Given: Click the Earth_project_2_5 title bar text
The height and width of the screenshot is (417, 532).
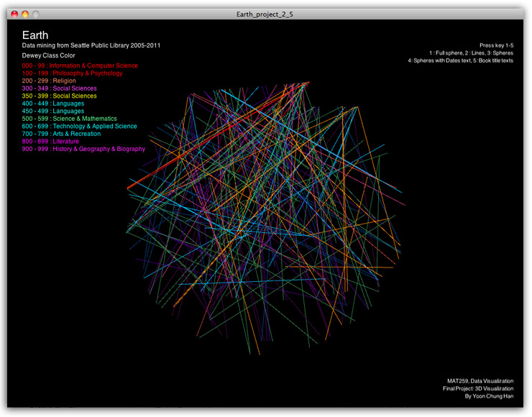Looking at the screenshot, I should point(265,14).
